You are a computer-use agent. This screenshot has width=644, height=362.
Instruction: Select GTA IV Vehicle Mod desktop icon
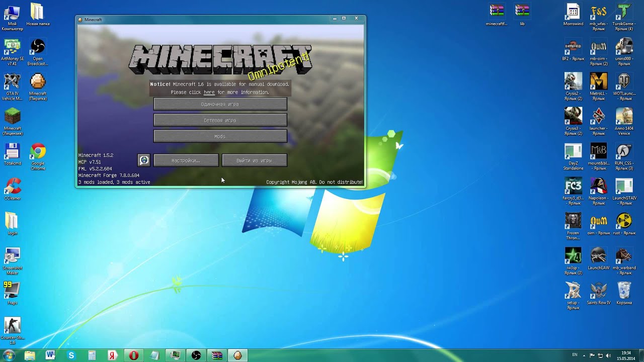point(12,87)
